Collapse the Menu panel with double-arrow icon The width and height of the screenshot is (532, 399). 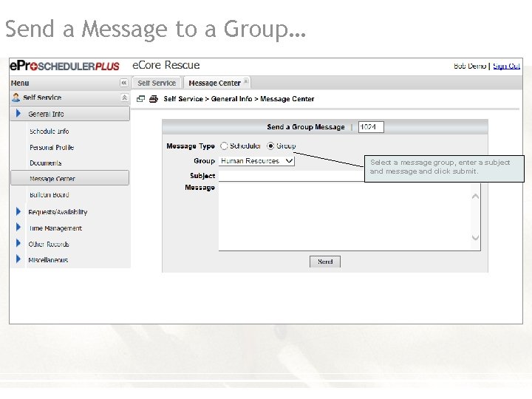tap(124, 83)
